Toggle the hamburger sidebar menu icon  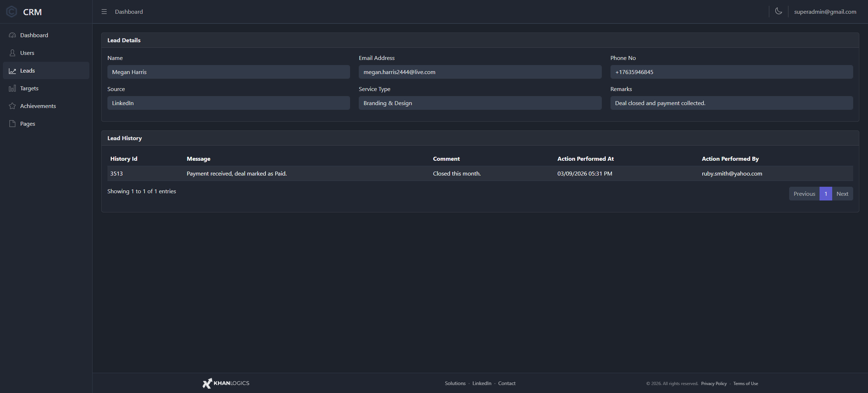[x=104, y=12]
